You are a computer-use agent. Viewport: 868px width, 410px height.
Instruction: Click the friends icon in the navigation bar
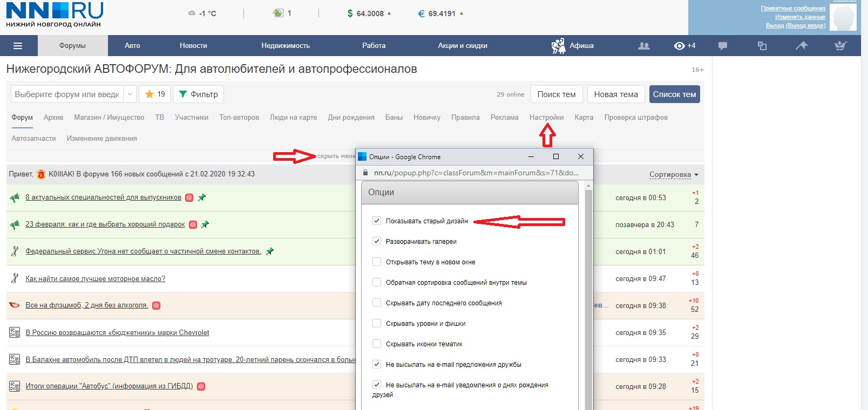coord(643,46)
